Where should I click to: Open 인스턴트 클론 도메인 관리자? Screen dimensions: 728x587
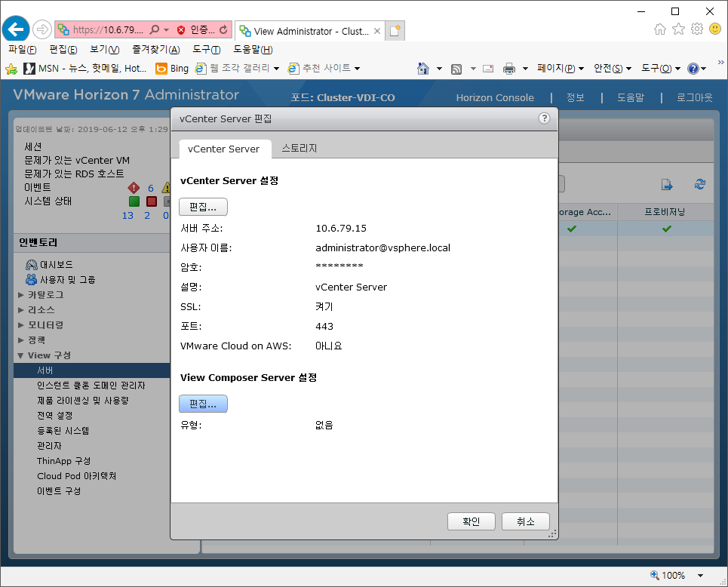click(x=91, y=386)
